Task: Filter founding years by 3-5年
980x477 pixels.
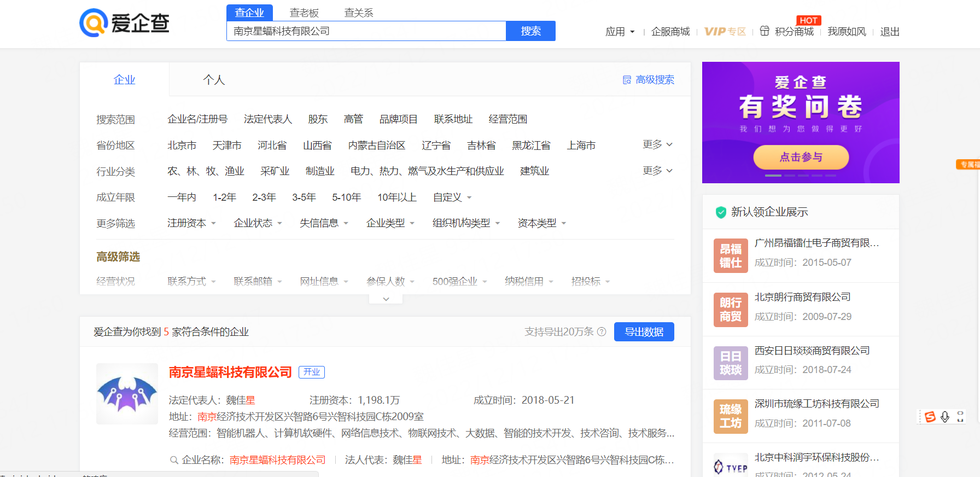Action: point(304,197)
